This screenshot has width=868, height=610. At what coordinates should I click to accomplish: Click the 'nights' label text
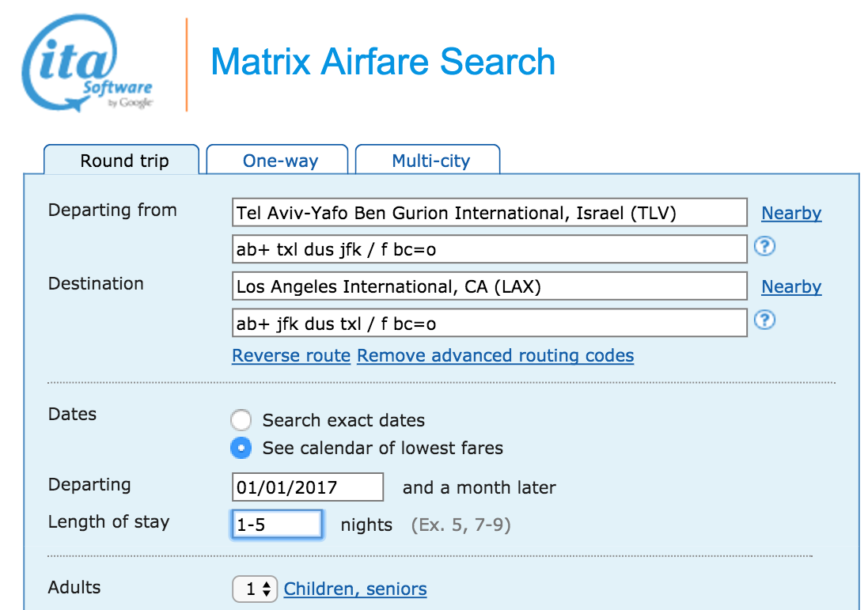coord(366,525)
